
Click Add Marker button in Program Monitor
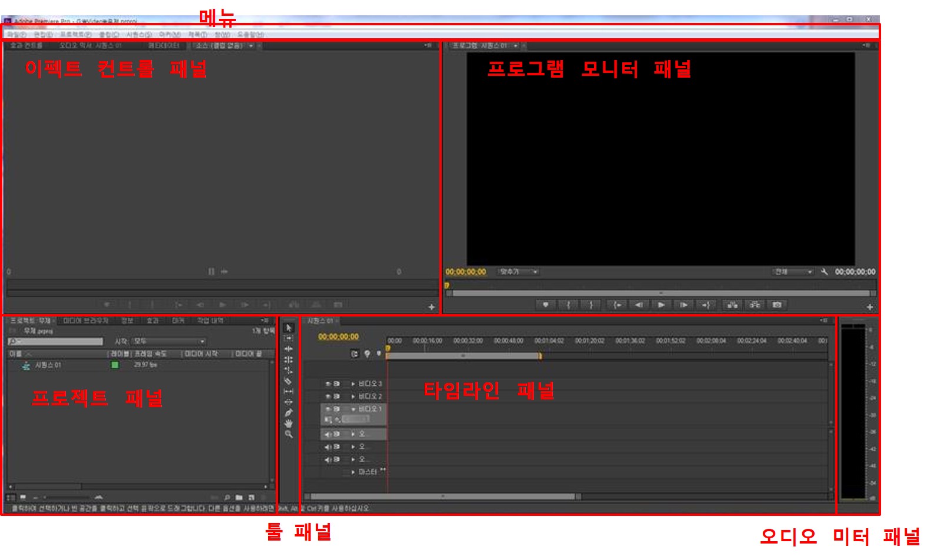point(546,305)
